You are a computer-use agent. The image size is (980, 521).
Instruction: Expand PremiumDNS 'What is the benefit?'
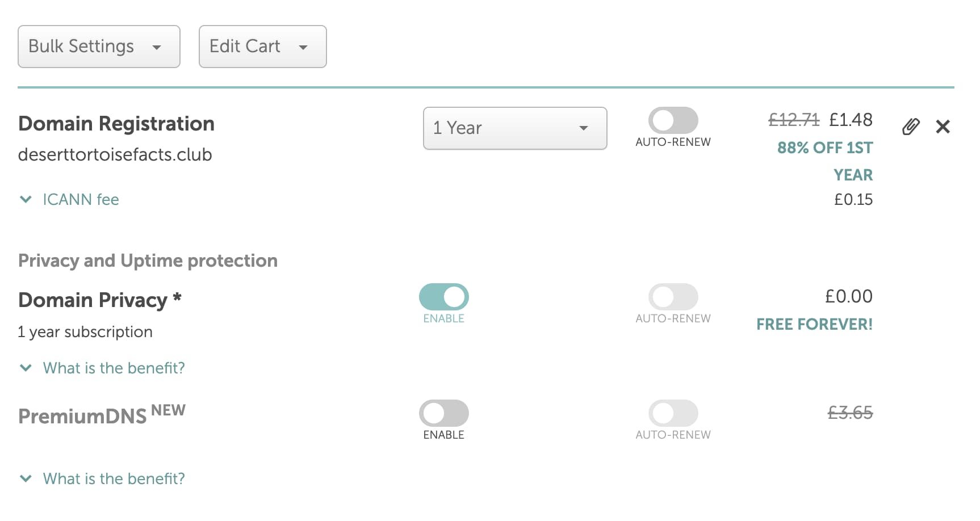114,478
